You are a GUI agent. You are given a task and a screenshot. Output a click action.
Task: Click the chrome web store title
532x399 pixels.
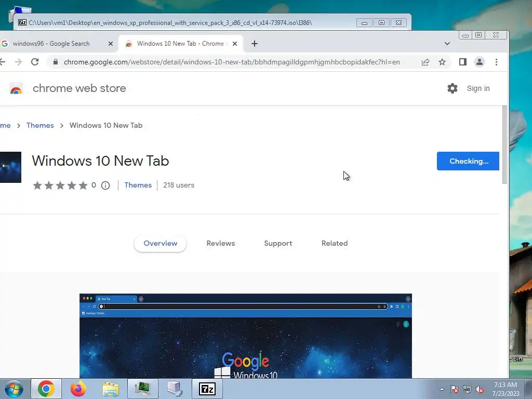tap(79, 88)
